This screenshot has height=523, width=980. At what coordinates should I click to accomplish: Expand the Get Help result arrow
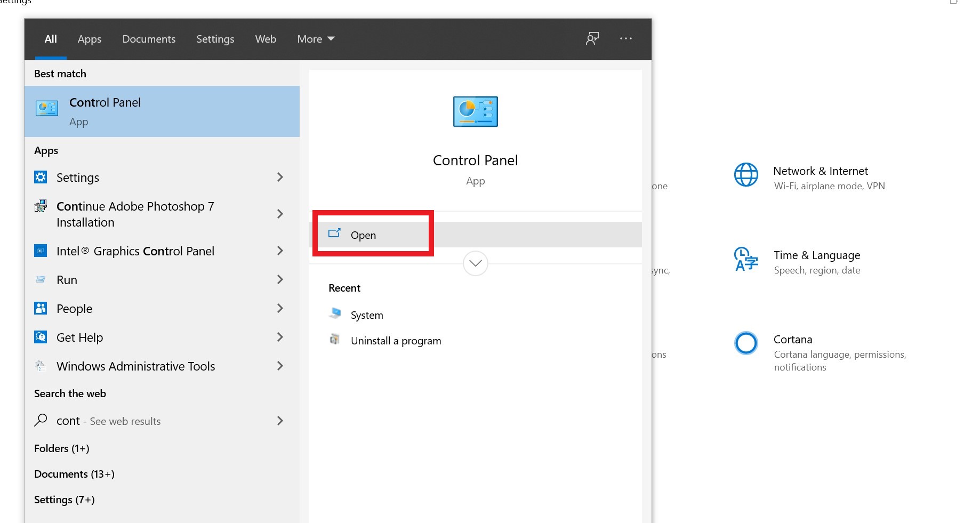click(280, 337)
